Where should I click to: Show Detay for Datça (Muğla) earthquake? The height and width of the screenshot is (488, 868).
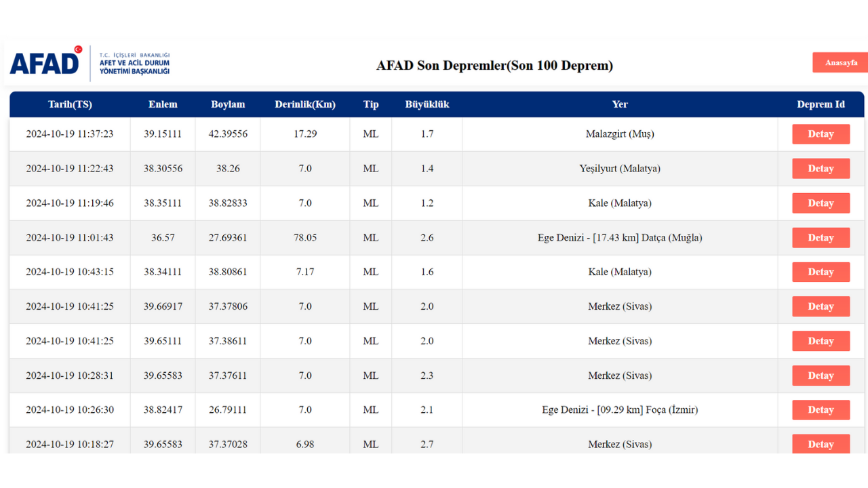[821, 238]
